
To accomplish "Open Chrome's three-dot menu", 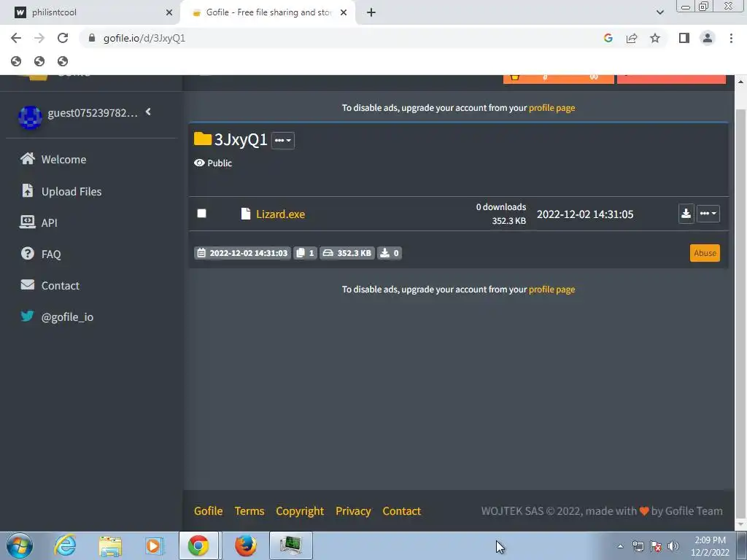I will click(x=731, y=38).
